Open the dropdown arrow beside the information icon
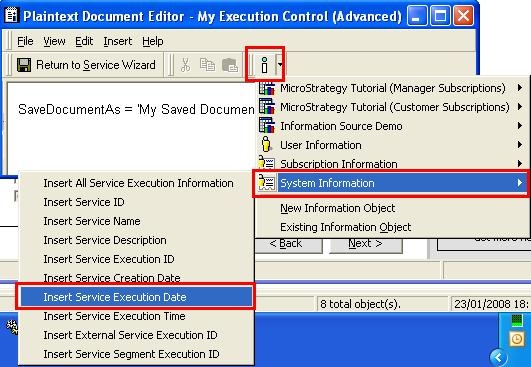Screen dimensions: 531x367 point(280,64)
